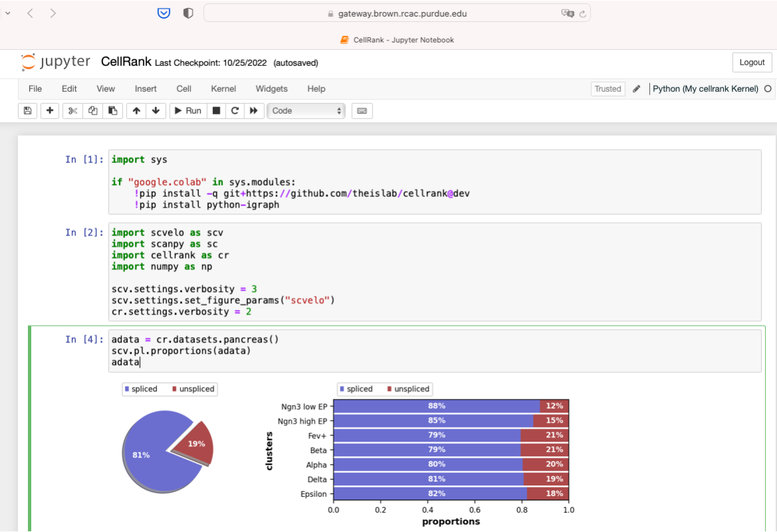777x532 pixels.
Task: Click the Trusted notebook indicator
Action: pos(607,88)
